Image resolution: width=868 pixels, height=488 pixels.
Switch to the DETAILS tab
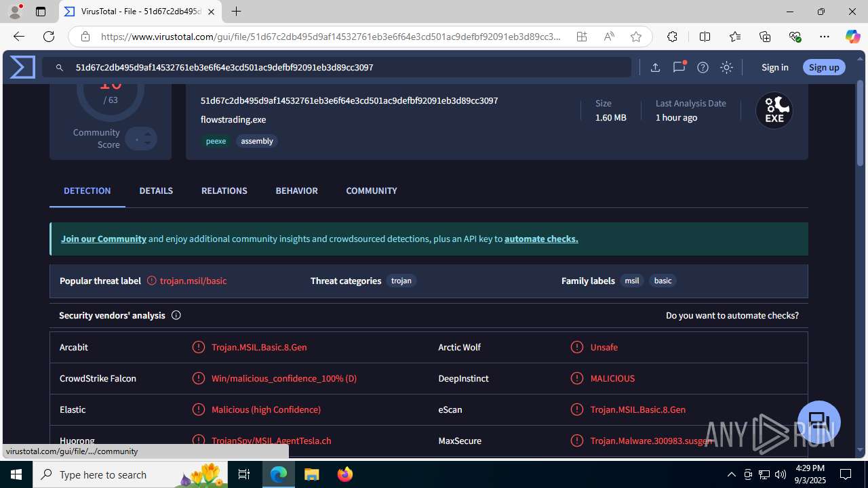coord(156,191)
